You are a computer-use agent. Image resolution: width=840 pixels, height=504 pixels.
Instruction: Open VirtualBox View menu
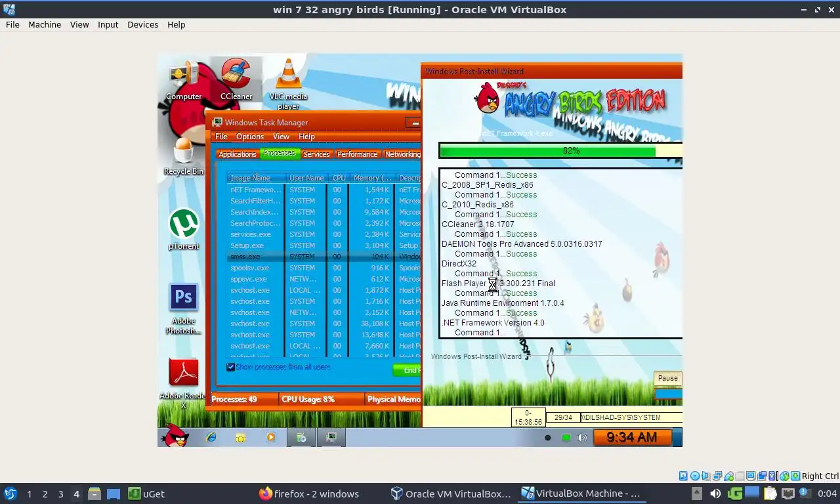pyautogui.click(x=79, y=24)
